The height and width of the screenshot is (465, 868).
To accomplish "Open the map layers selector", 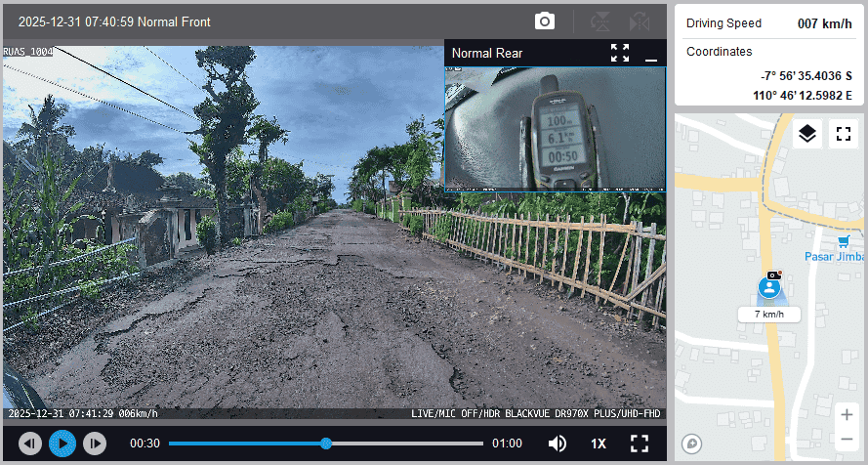I will pyautogui.click(x=806, y=134).
